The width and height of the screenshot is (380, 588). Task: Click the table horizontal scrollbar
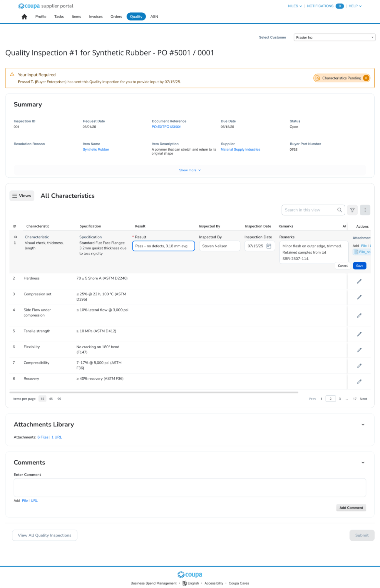[x=154, y=393]
